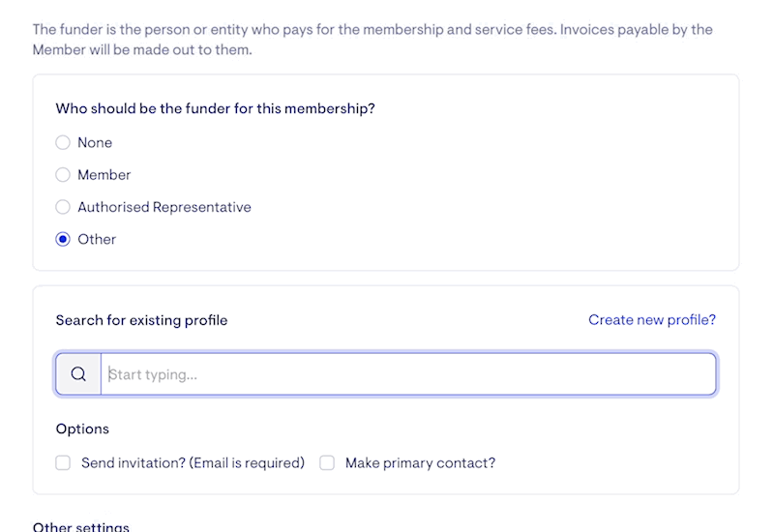Click 'Send invitation? (Email is required)' label

pyautogui.click(x=193, y=463)
